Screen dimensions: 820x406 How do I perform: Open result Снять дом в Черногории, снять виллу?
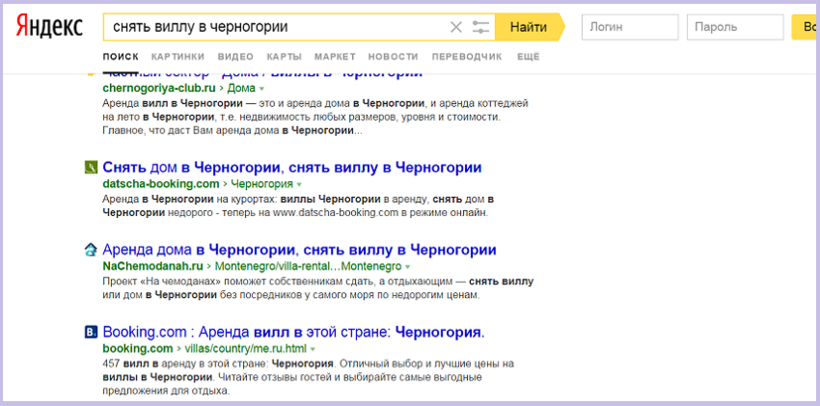coord(292,167)
